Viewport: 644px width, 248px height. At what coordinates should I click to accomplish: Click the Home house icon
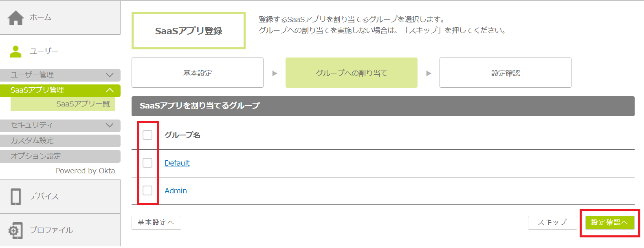(16, 18)
